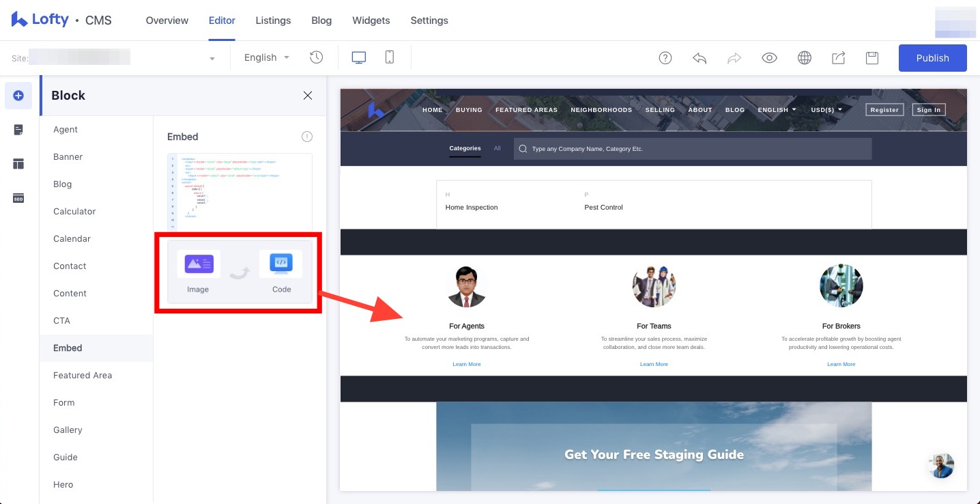Viewport: 980px width, 504px height.
Task: Open the add Block panel
Action: [x=18, y=96]
